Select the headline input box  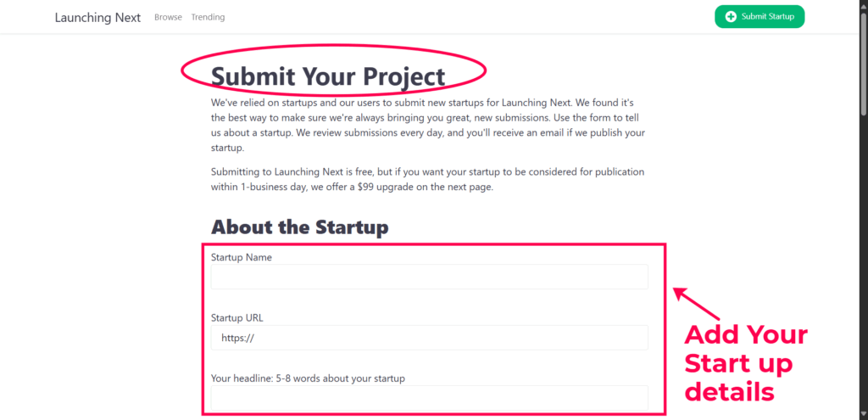pyautogui.click(x=429, y=398)
